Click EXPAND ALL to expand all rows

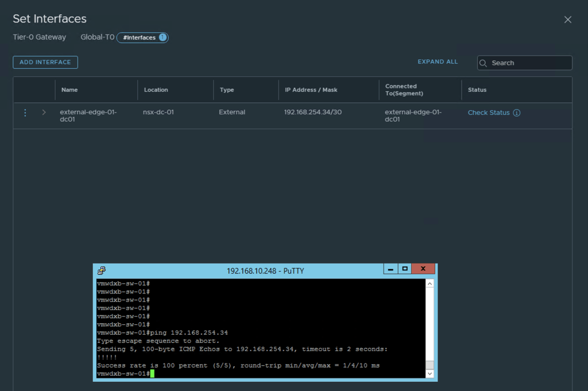tap(438, 61)
